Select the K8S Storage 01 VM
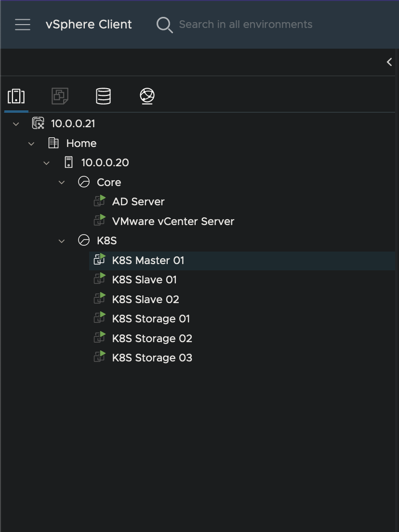The image size is (399, 532). [151, 319]
